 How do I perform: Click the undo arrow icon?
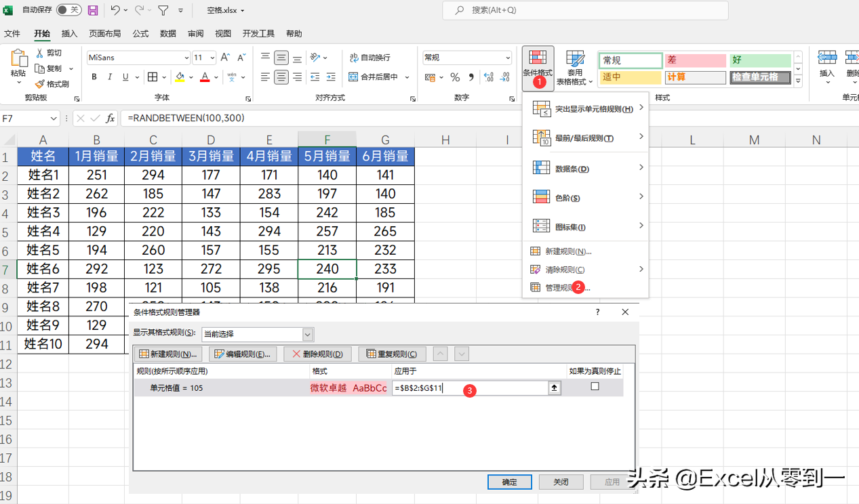[x=115, y=10]
